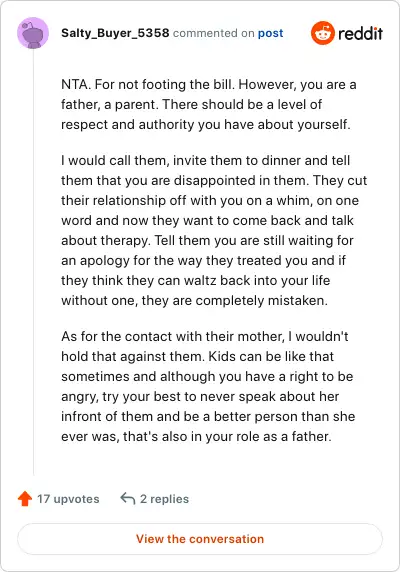Open Salty_Buyer_5358's purple avatar

pos(33,33)
